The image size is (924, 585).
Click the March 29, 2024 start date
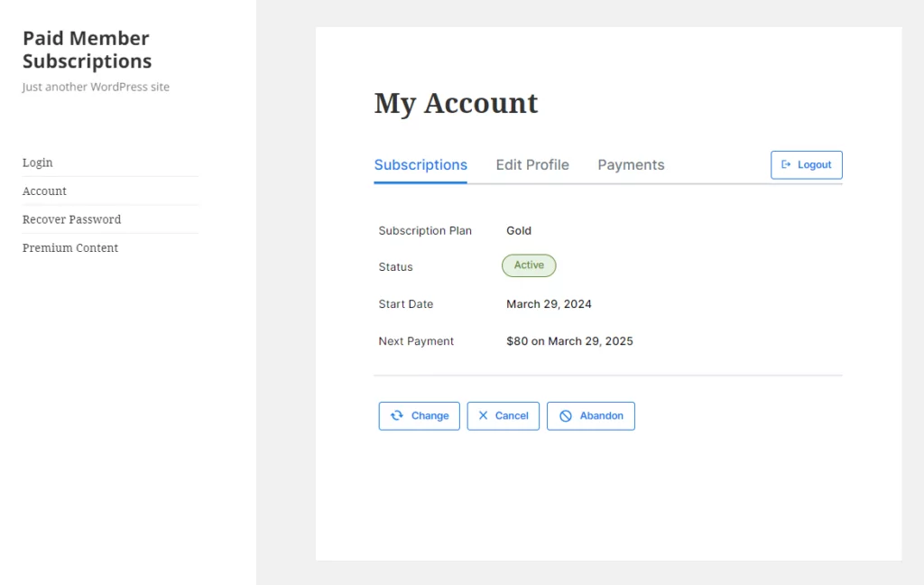[549, 304]
